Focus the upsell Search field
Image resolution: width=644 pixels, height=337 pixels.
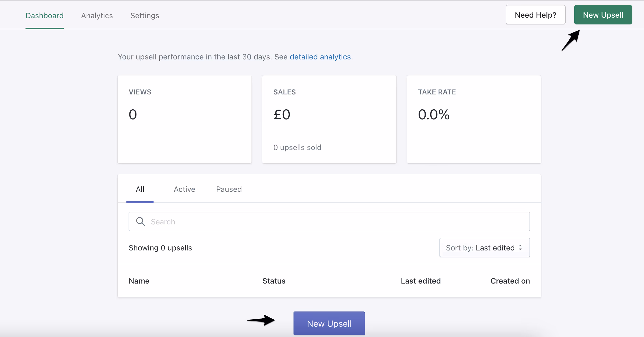coord(329,221)
